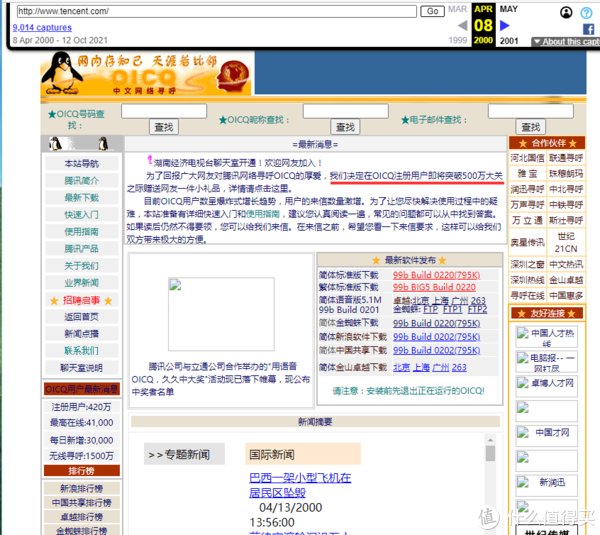
Task: Open 招聘启事 in the left menu
Action: coord(82,300)
